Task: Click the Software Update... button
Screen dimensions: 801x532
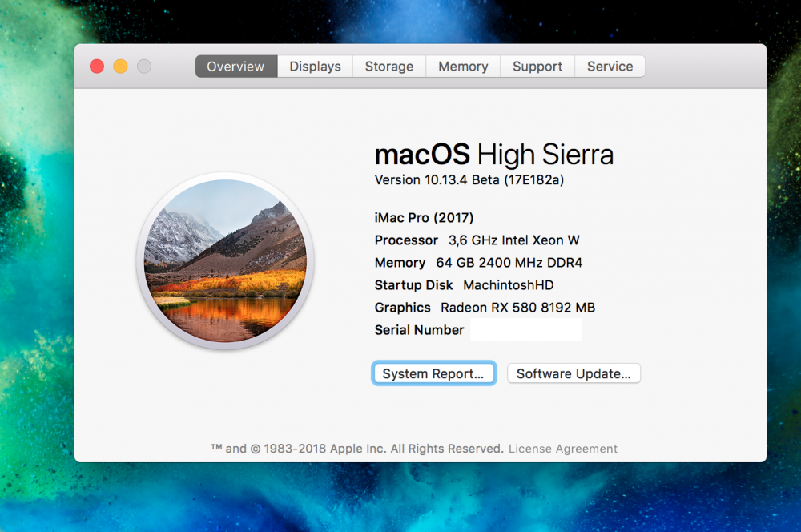Action: point(574,373)
